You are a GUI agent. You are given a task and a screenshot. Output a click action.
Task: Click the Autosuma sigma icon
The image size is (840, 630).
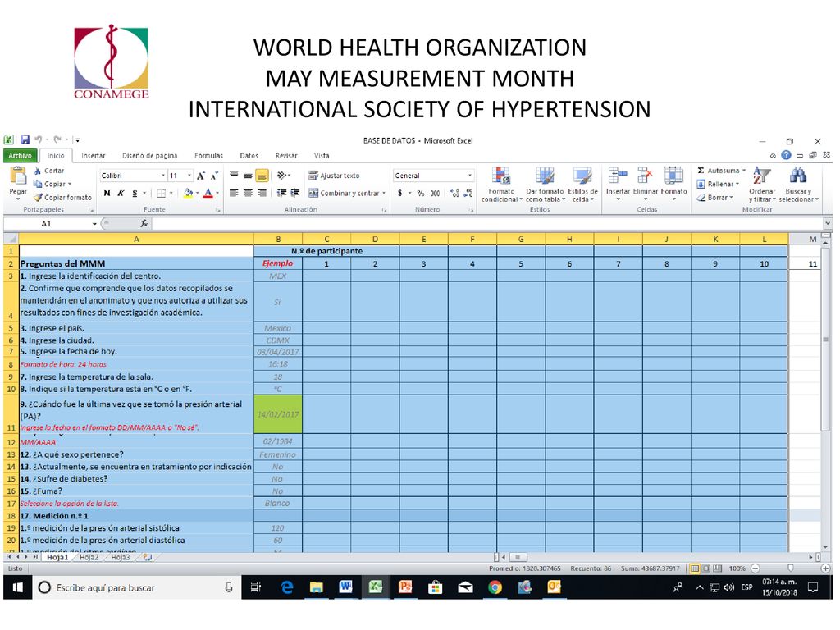701,171
